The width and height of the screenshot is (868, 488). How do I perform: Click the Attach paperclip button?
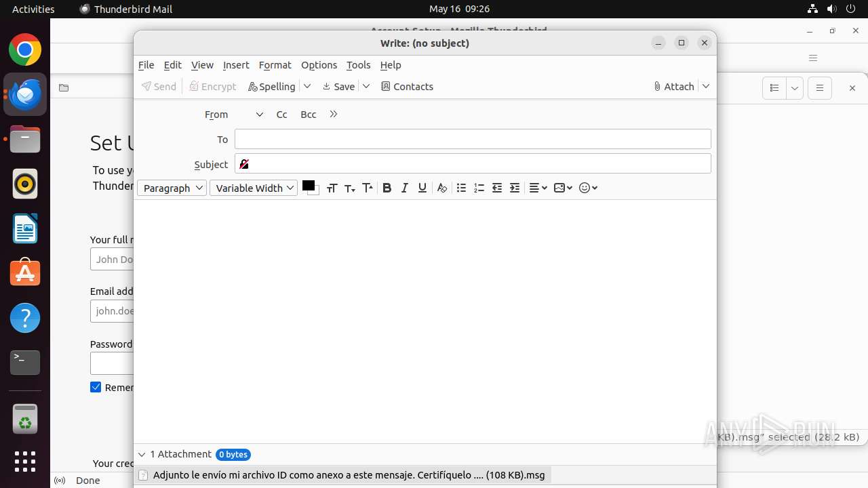point(674,86)
